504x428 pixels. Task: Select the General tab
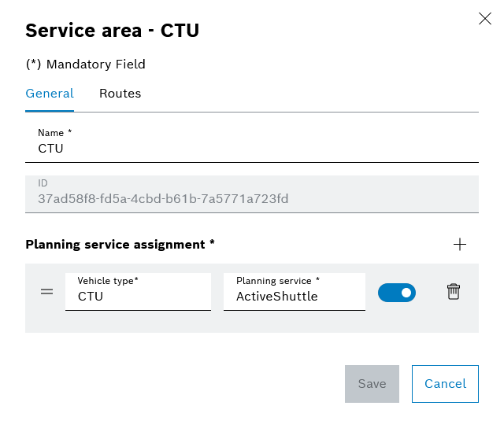click(50, 94)
